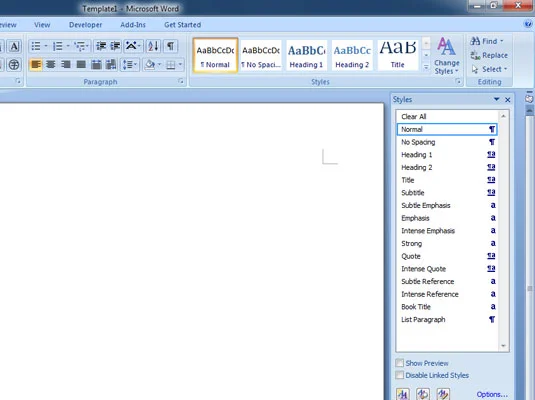
Task: Select Book Title style
Action: (447, 306)
